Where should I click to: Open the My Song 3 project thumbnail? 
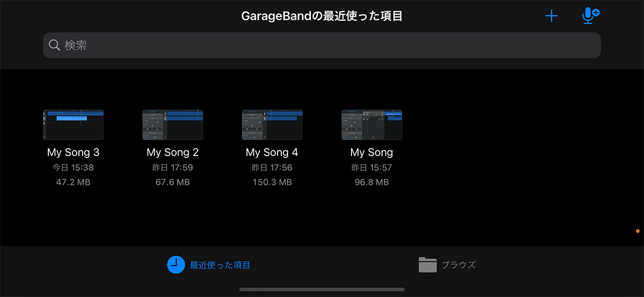point(73,125)
